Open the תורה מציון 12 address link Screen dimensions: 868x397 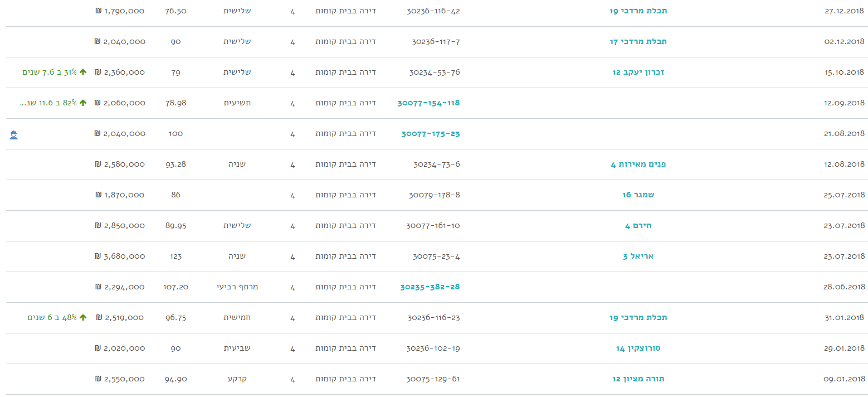pos(638,379)
